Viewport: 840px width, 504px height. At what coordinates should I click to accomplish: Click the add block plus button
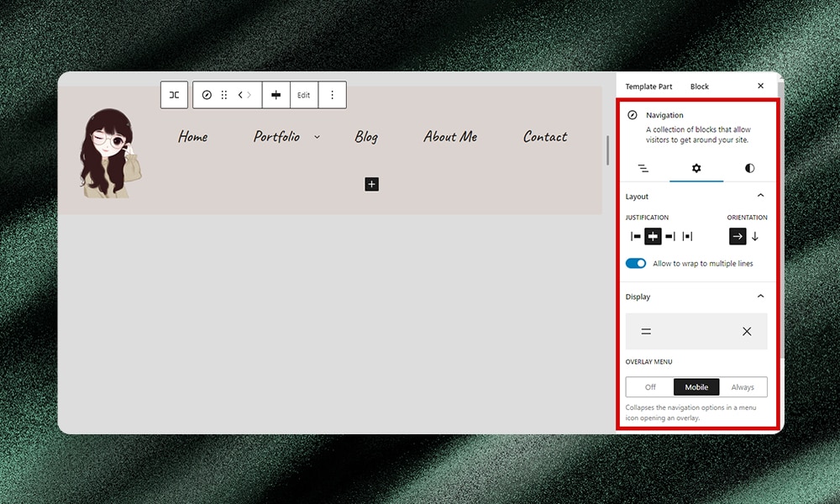pos(371,184)
